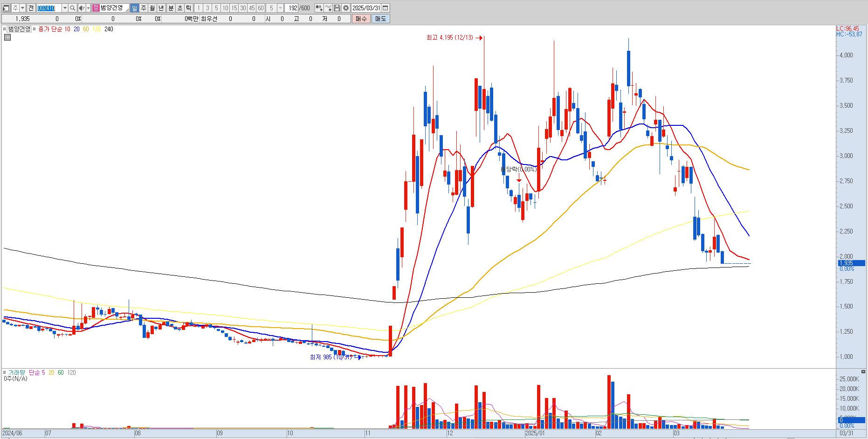Toggle the panel layout icon at far left
This screenshot has height=439, width=868.
[6, 8]
